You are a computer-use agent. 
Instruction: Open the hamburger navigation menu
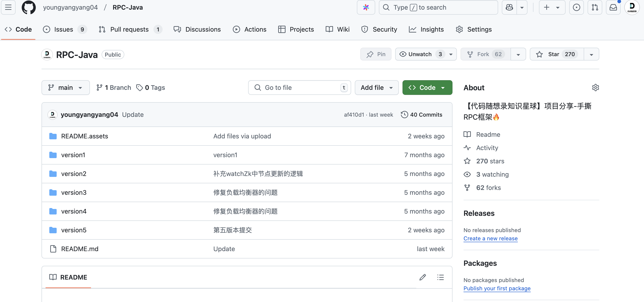pyautogui.click(x=8, y=8)
